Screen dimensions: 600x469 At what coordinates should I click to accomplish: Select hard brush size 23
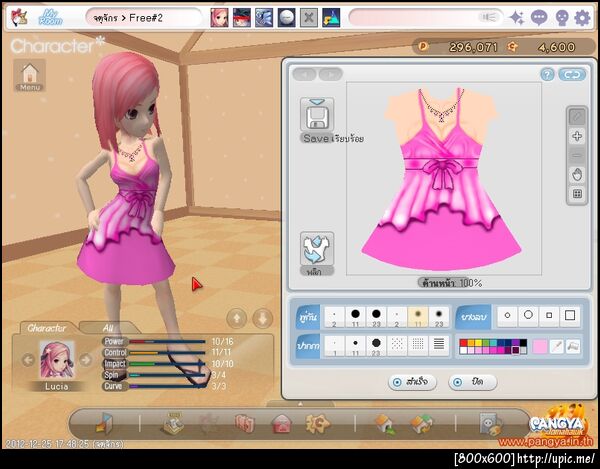tap(376, 317)
